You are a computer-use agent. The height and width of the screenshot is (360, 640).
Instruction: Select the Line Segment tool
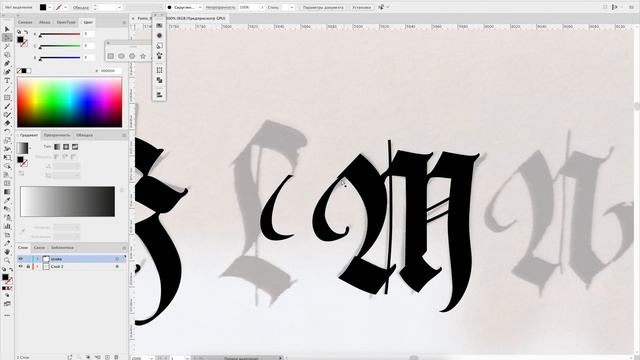click(x=7, y=89)
